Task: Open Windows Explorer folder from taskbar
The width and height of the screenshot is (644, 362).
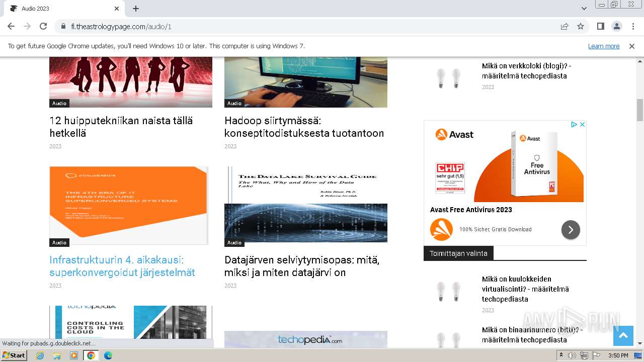Action: (x=57, y=355)
